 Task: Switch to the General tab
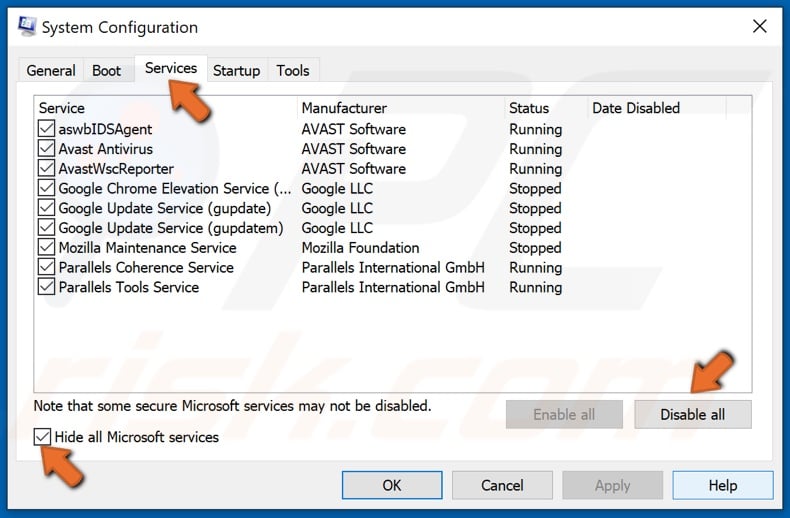51,71
